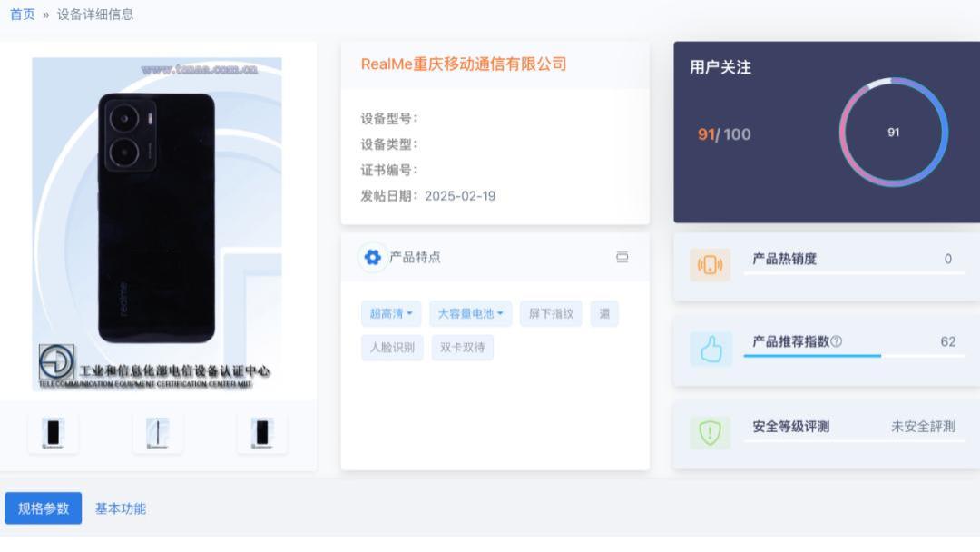Go to the 首页 breadcrumb link
Screen dimensions: 980x552
point(23,15)
